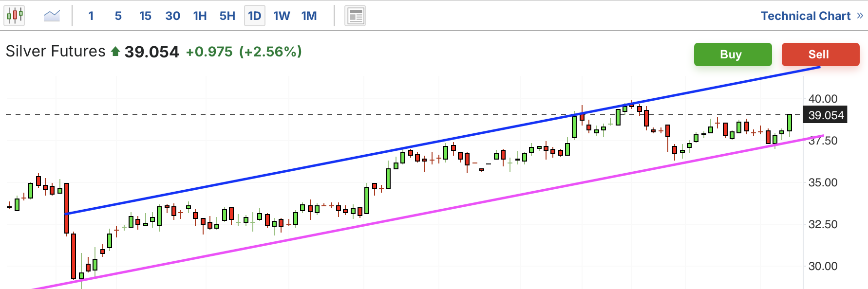Select the 15 minute timeframe

(145, 16)
